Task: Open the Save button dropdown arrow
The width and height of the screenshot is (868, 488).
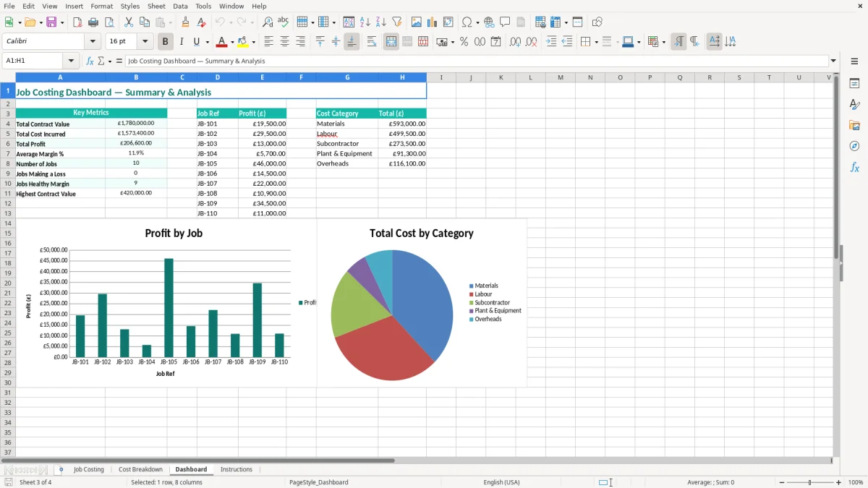Action: (x=62, y=22)
